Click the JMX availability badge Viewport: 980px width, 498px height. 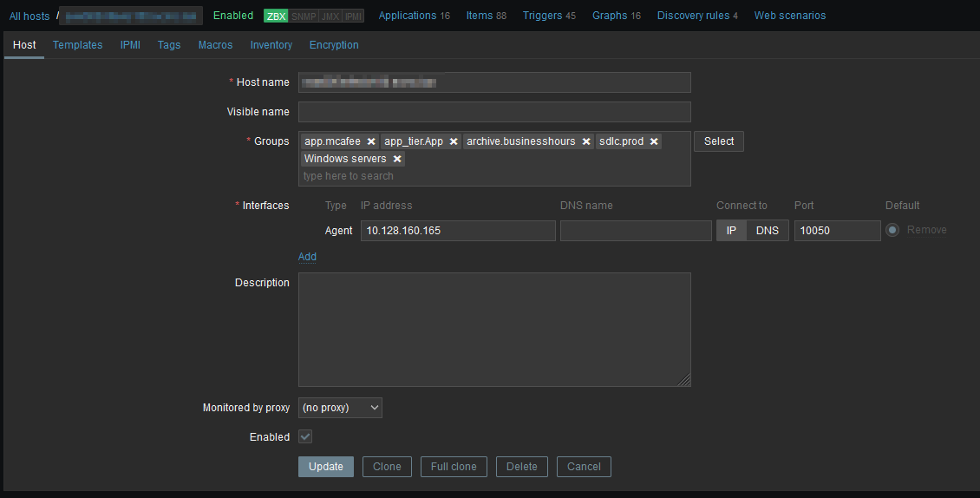[x=330, y=16]
